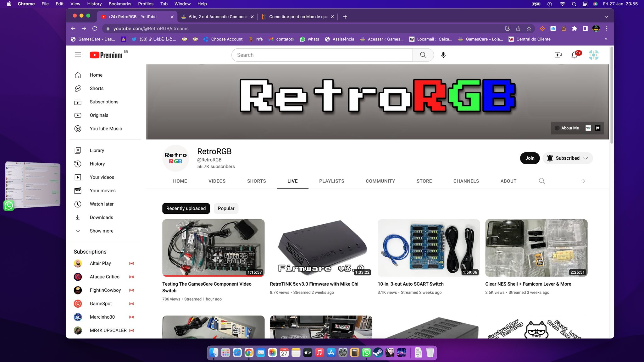The width and height of the screenshot is (644, 362).
Task: Open the About Me banner link
Action: 567,128
